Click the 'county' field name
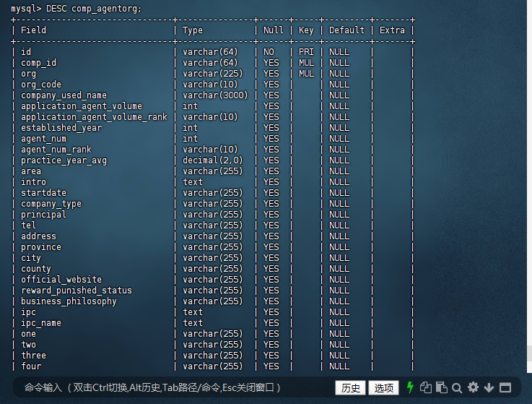532x404 pixels. point(36,269)
